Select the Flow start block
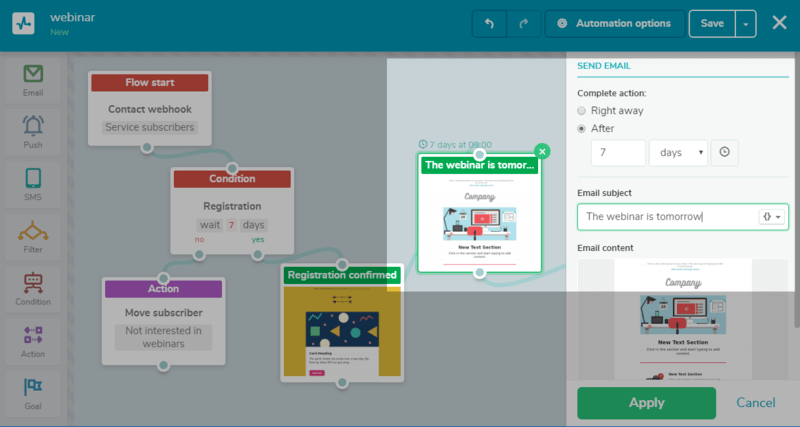Image resolution: width=800 pixels, height=427 pixels. pos(149,108)
